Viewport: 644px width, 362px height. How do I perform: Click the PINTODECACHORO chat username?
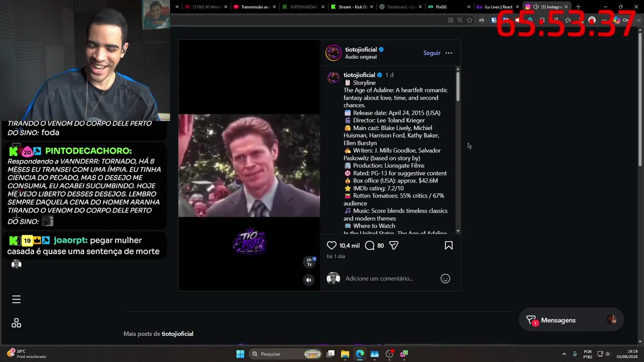coord(89,151)
